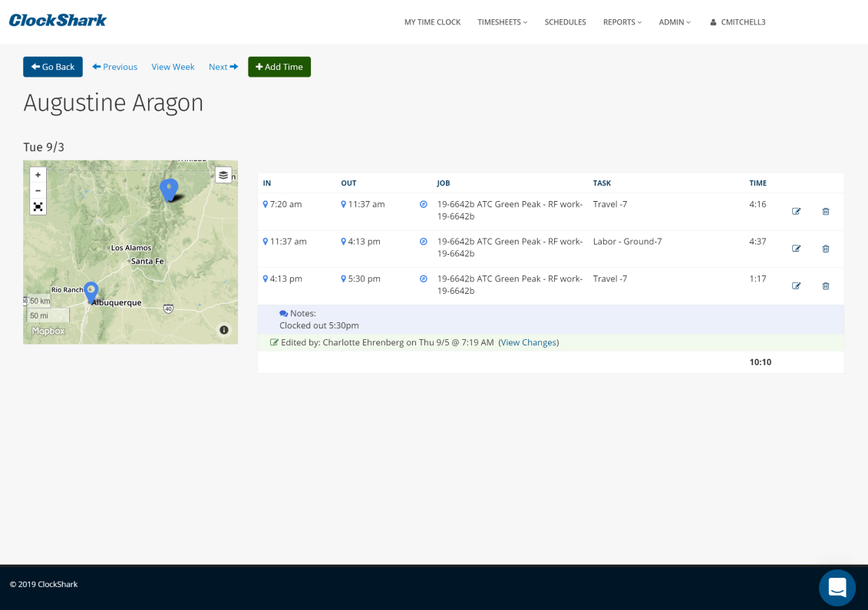Open the CMITCHELL3 user menu
The width and height of the screenshot is (868, 610).
point(738,22)
